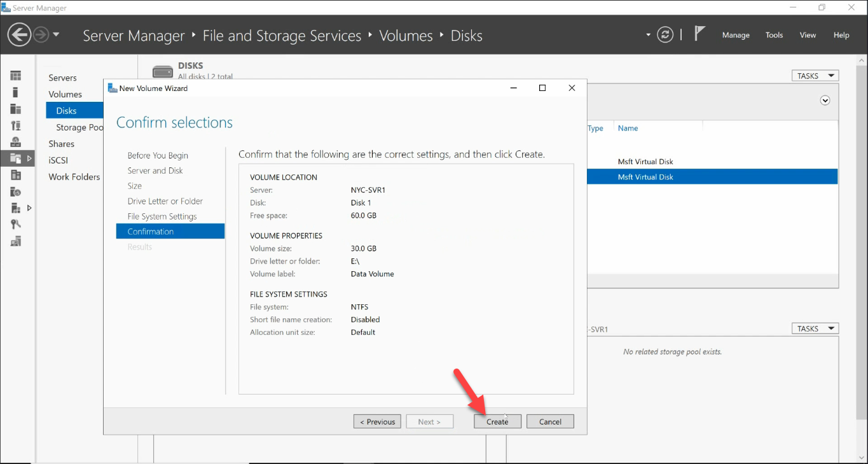Click the NYC-SVR1 server value
The height and width of the screenshot is (464, 868).
[x=368, y=190]
